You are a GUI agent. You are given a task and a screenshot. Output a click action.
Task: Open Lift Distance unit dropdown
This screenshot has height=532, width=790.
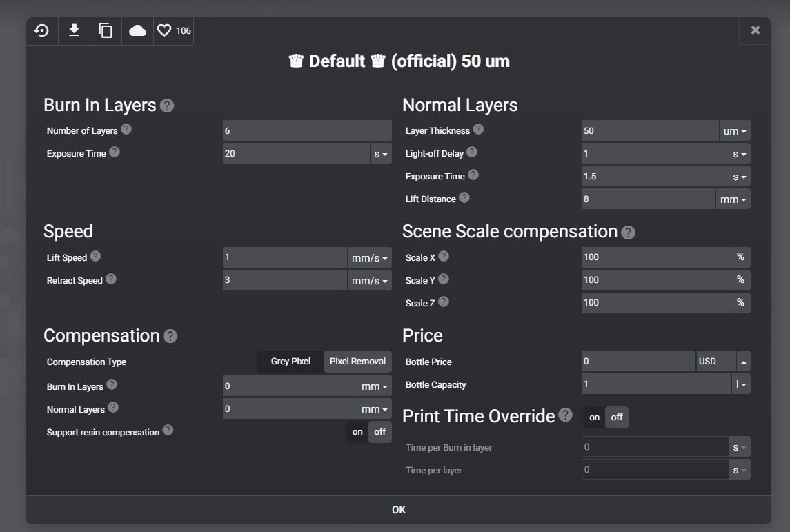733,199
